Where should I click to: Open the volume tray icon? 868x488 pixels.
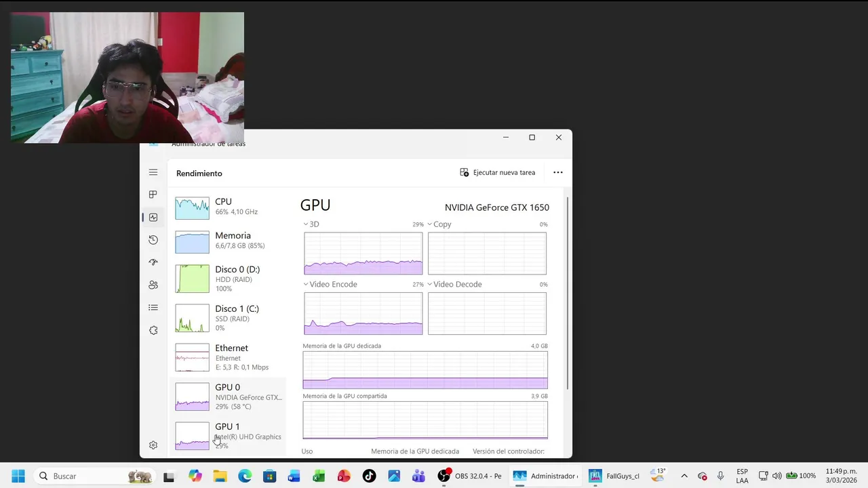(x=777, y=476)
